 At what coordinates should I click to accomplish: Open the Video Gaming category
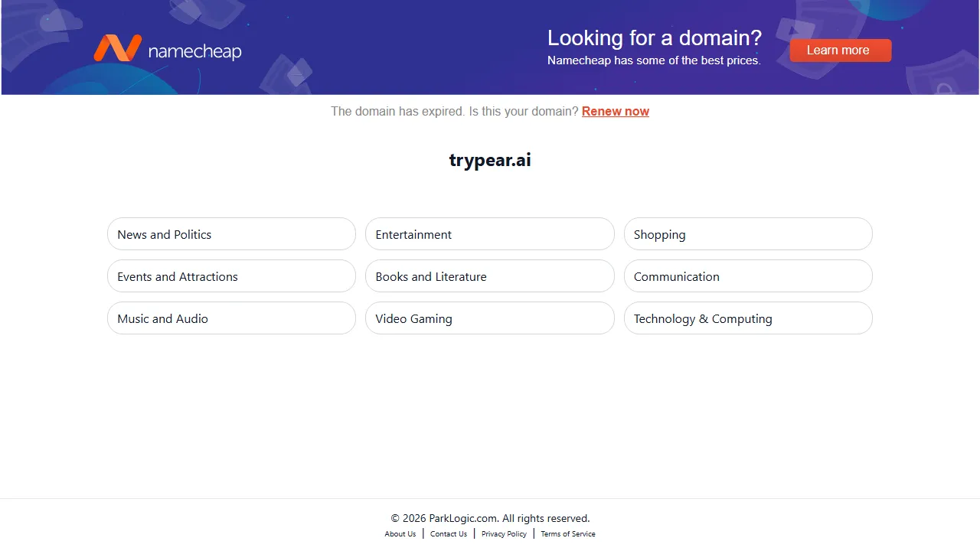coord(490,318)
